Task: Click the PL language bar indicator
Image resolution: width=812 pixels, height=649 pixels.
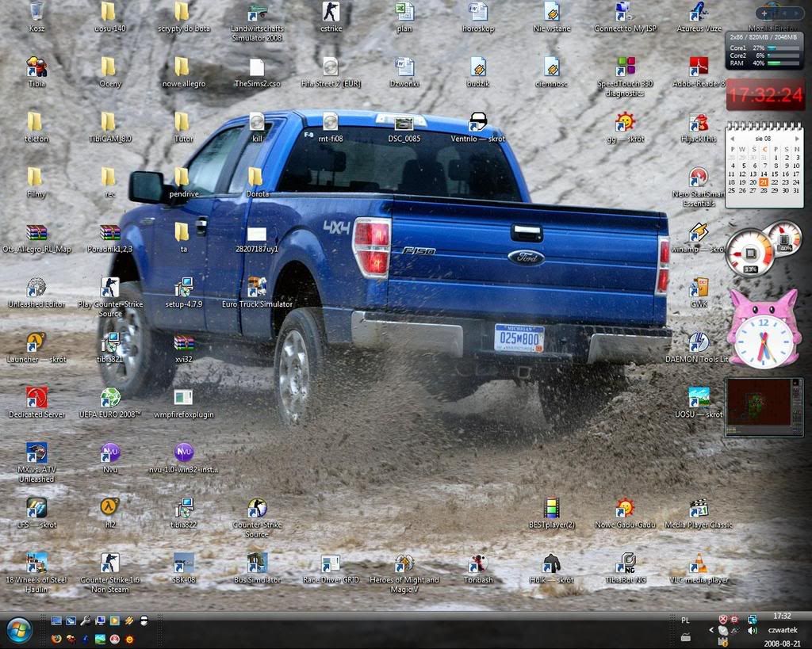Action: tap(685, 620)
